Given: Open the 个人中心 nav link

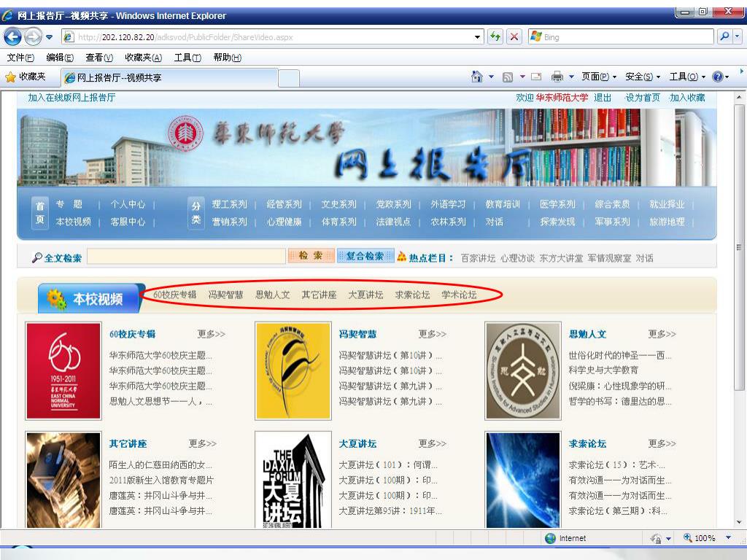Looking at the screenshot, I should tap(128, 204).
